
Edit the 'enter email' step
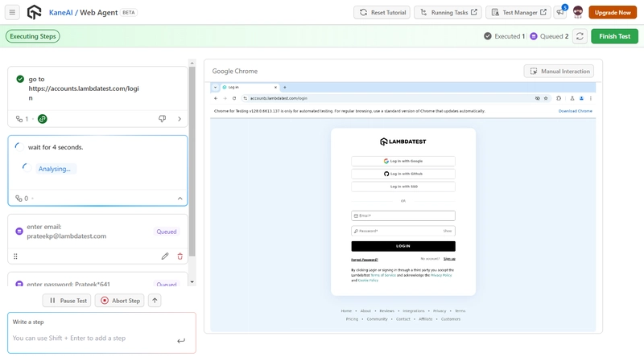point(165,256)
